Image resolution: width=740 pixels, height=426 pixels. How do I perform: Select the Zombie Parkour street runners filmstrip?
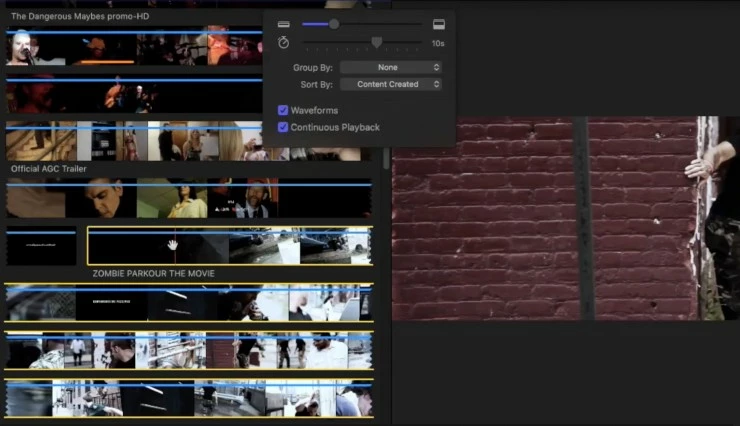point(189,351)
